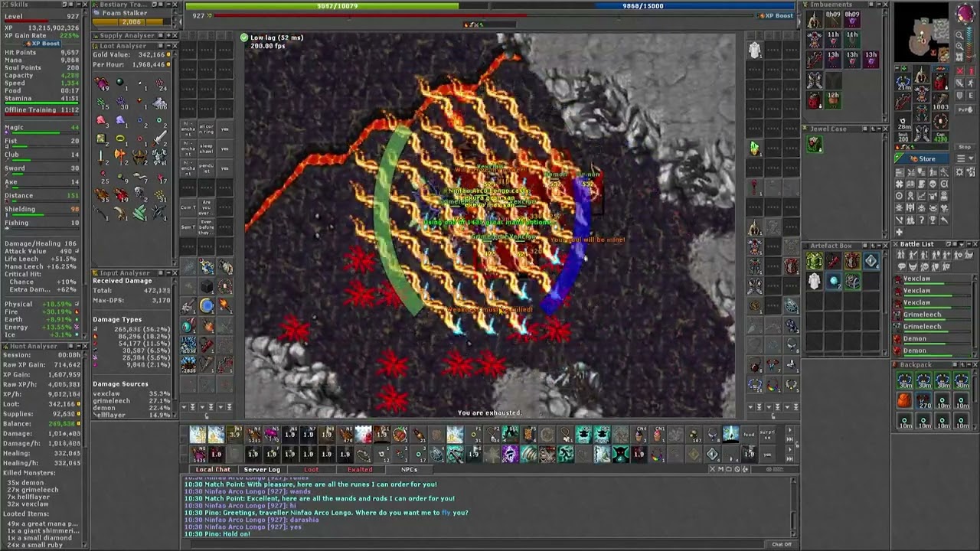The width and height of the screenshot is (980, 551).
Task: Switch to the Server Log tab
Action: point(262,469)
